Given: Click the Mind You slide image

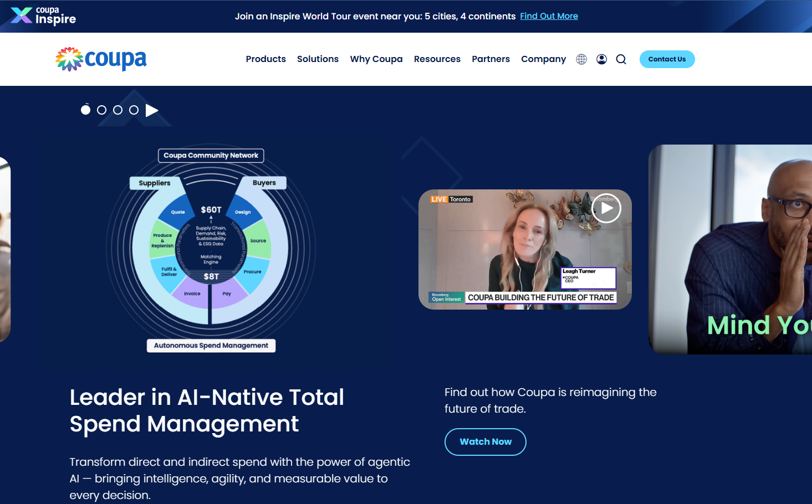Looking at the screenshot, I should coord(730,249).
